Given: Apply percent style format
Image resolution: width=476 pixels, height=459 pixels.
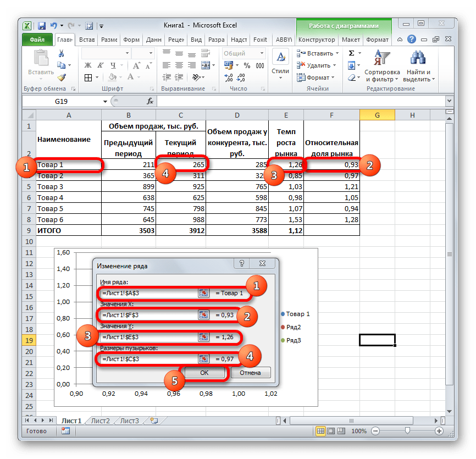Looking at the screenshot, I should [x=247, y=65].
